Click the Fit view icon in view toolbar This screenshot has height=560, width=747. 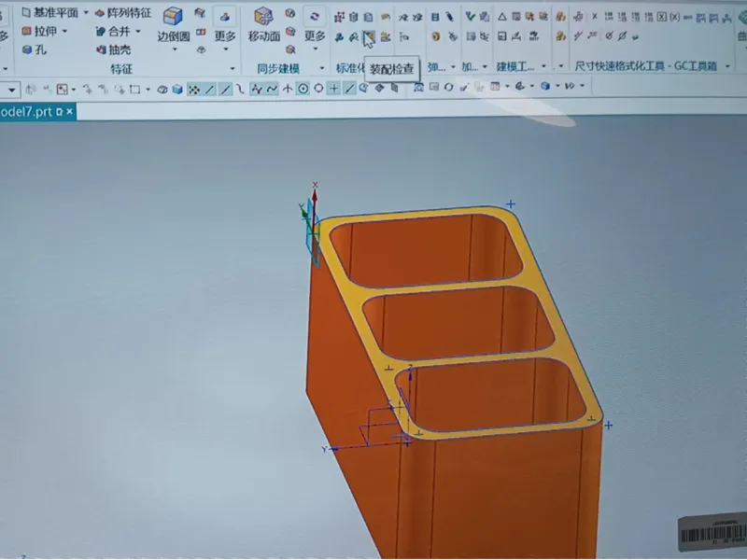[x=418, y=87]
